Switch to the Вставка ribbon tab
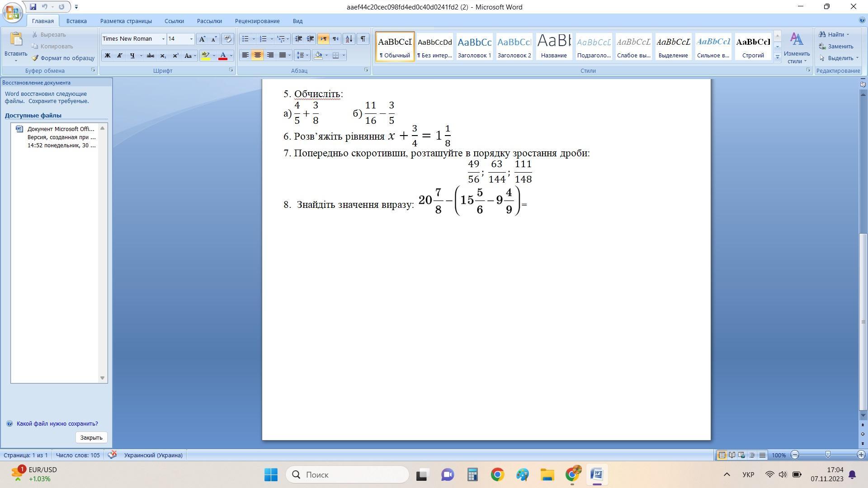 [76, 21]
